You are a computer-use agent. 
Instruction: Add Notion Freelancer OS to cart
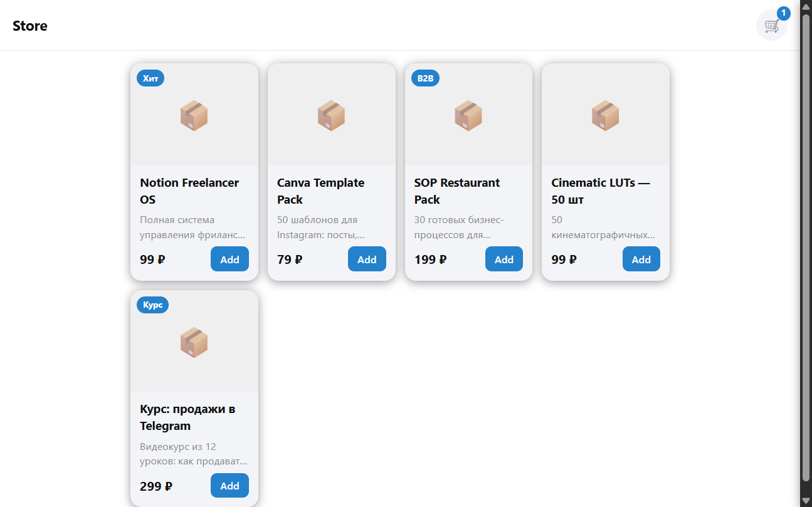coord(229,259)
